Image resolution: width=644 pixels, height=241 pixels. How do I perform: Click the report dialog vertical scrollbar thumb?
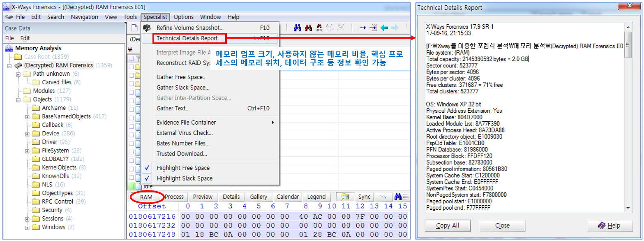[x=628, y=46]
